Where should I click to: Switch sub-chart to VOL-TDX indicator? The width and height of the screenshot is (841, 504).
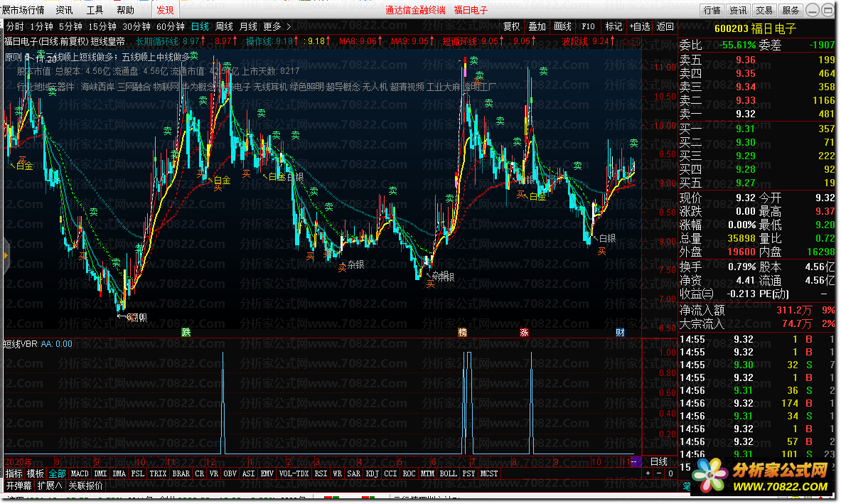pyautogui.click(x=294, y=473)
